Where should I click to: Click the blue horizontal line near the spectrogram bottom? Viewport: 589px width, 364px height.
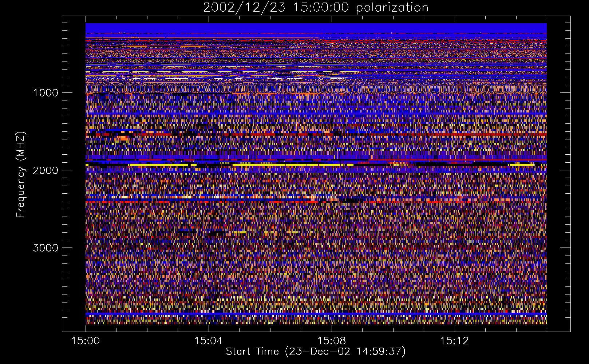point(316,314)
